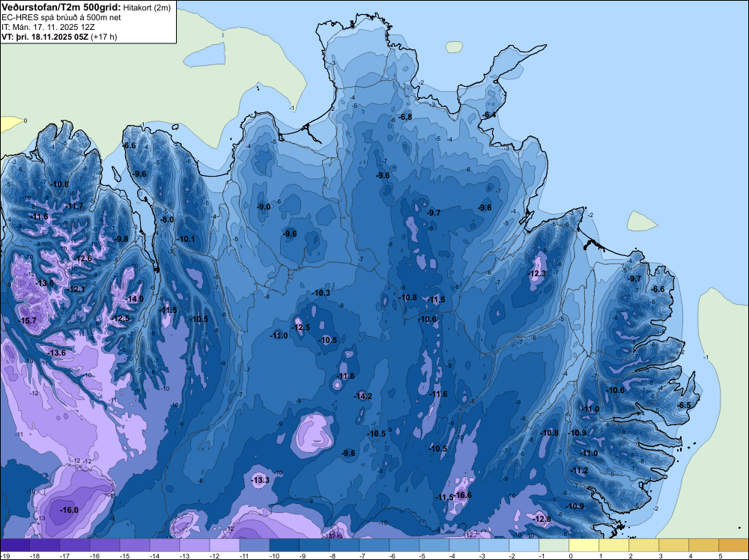The image size is (749, 560).
Task: Click the legend swatch between -18 and -17
Action: pyautogui.click(x=44, y=545)
